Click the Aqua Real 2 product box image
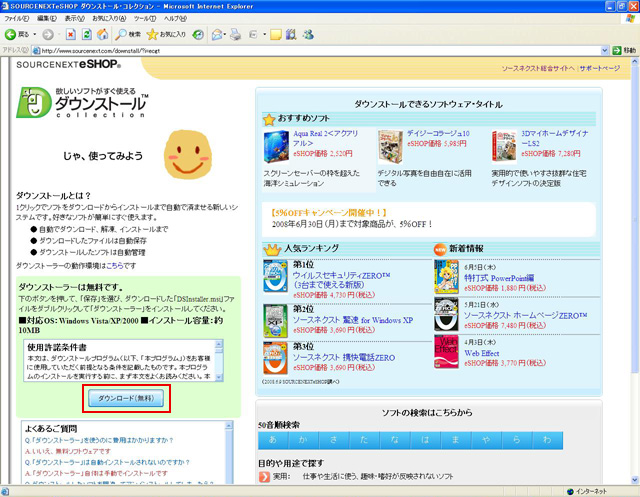The width and height of the screenshot is (640, 497). (276, 147)
